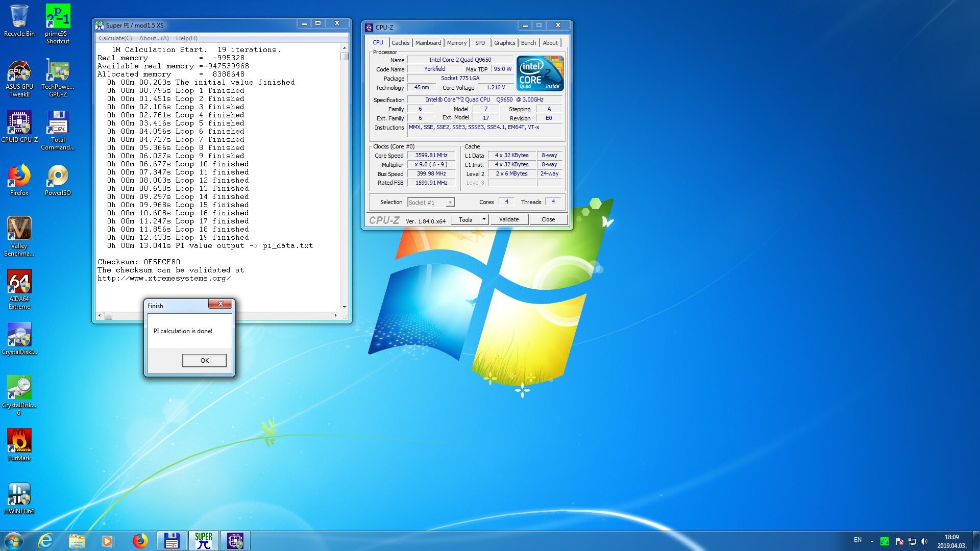Viewport: 980px width, 551px height.
Task: Switch to Total Commander floppy taskbar icon
Action: [x=171, y=541]
